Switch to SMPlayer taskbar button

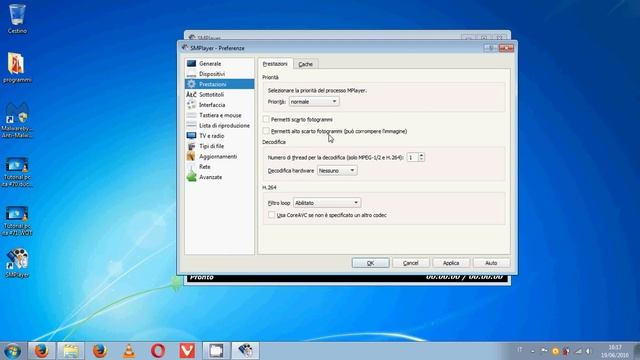point(245,351)
